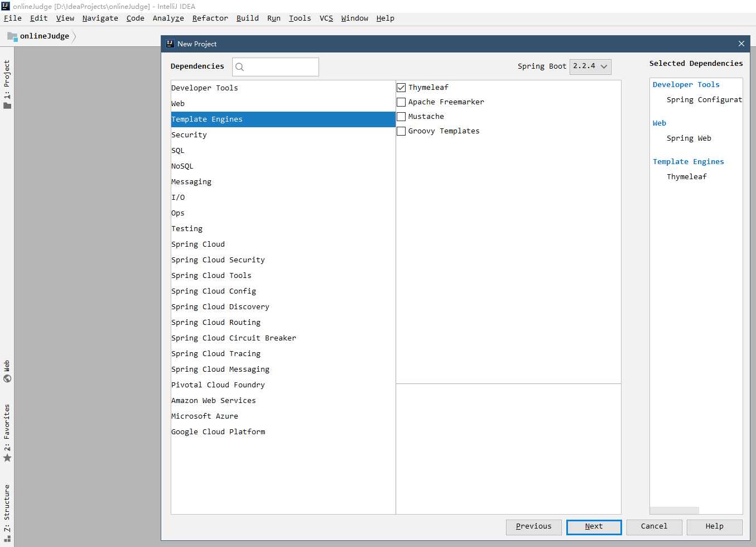Open the VCS menu
Image resolution: width=756 pixels, height=547 pixels.
(326, 18)
